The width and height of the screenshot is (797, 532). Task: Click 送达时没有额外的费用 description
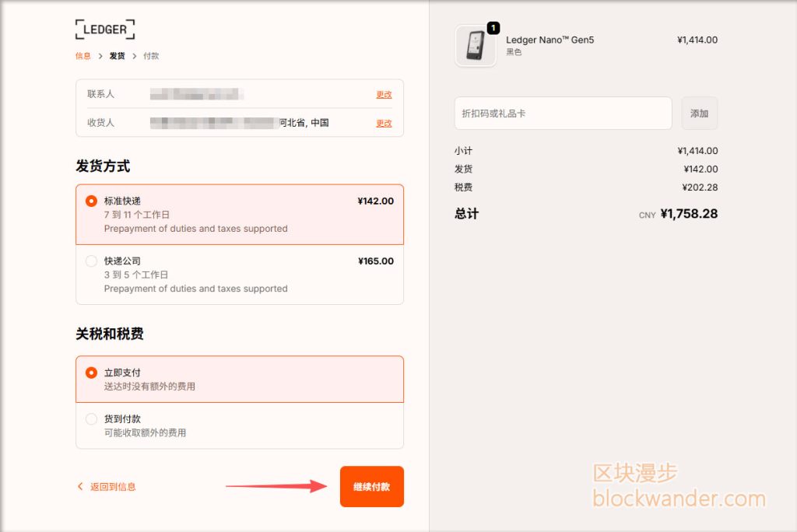(149, 387)
